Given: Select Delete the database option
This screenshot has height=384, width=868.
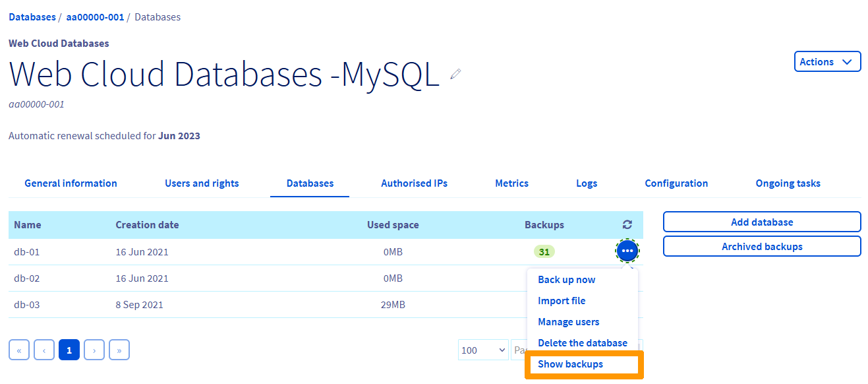Looking at the screenshot, I should pyautogui.click(x=583, y=342).
